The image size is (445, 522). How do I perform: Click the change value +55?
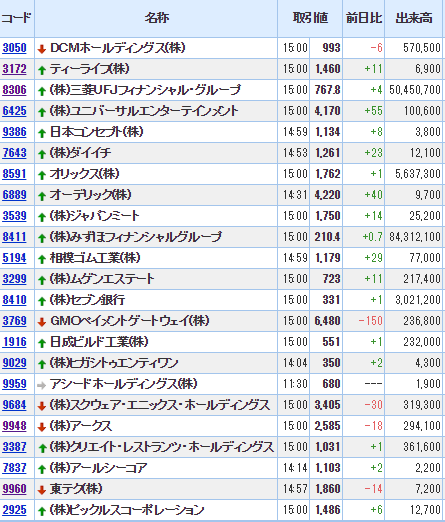click(373, 111)
